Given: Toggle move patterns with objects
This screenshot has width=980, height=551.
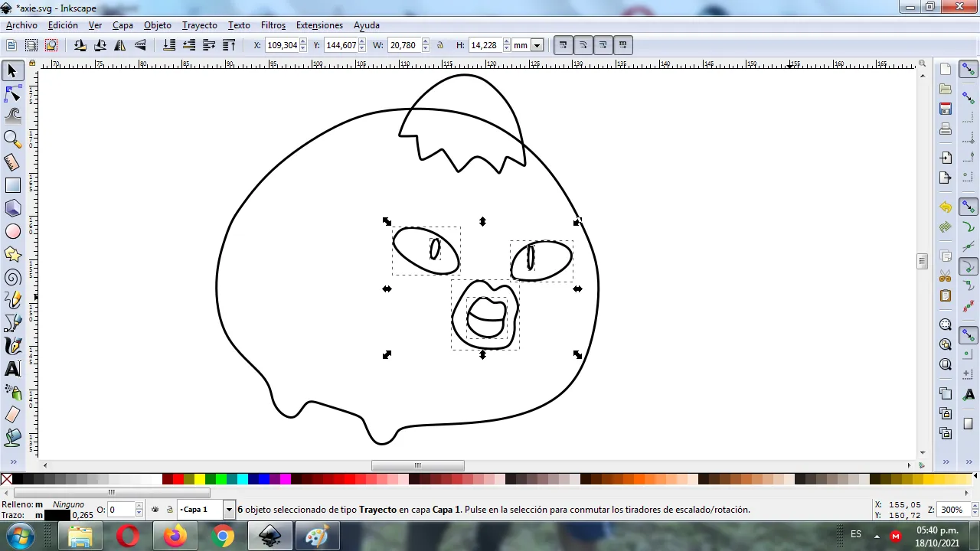Looking at the screenshot, I should tap(622, 45).
